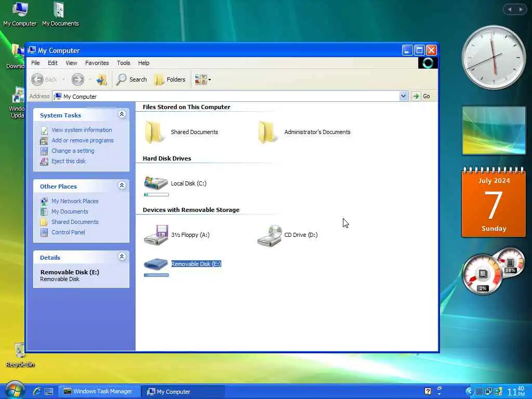Select the Local Disk (C:) drive icon

156,183
